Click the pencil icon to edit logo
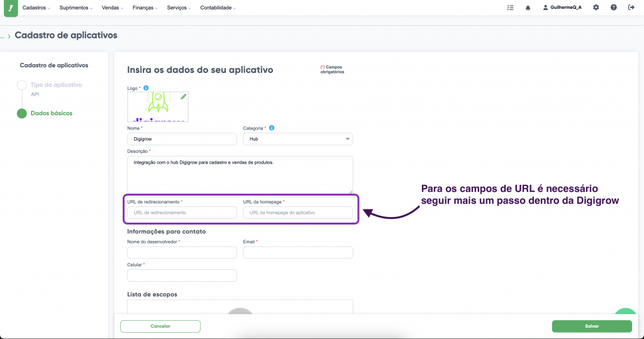Viewport: 644px width, 339px height. pyautogui.click(x=183, y=97)
